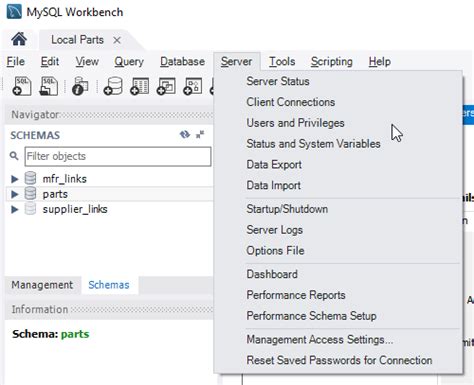Viewport: 474px width, 385px height.
Task: Close the Local Parts connection tab
Action: tap(117, 40)
